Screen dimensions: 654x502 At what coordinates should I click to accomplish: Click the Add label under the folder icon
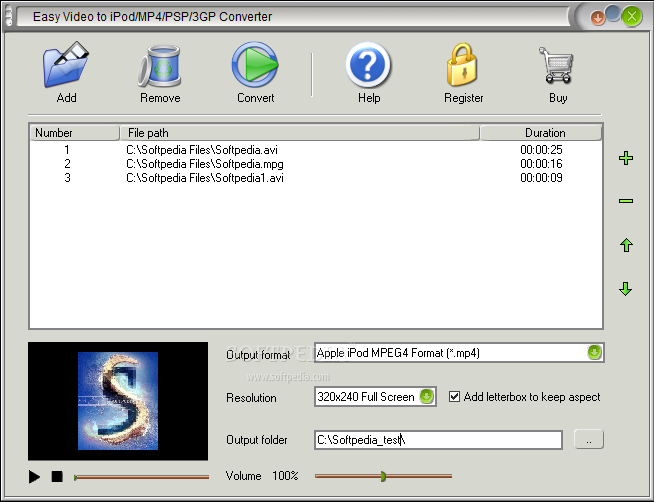[66, 98]
